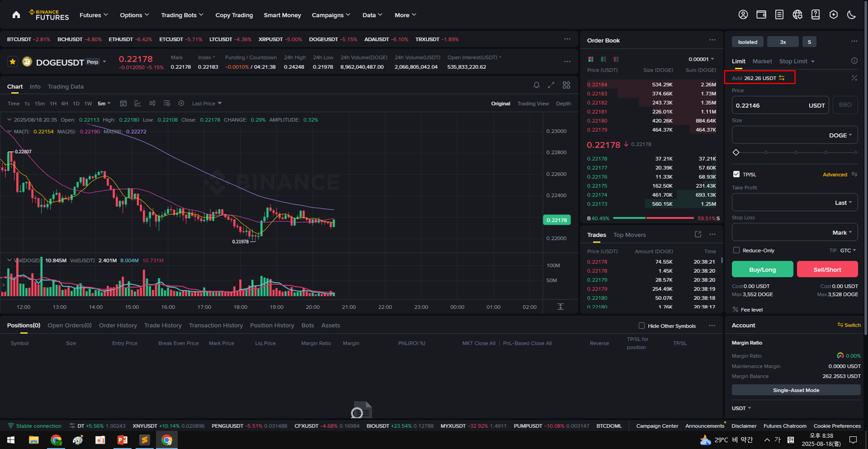The image size is (868, 449).
Task: Expand chart to fullscreen view
Action: coord(551,85)
